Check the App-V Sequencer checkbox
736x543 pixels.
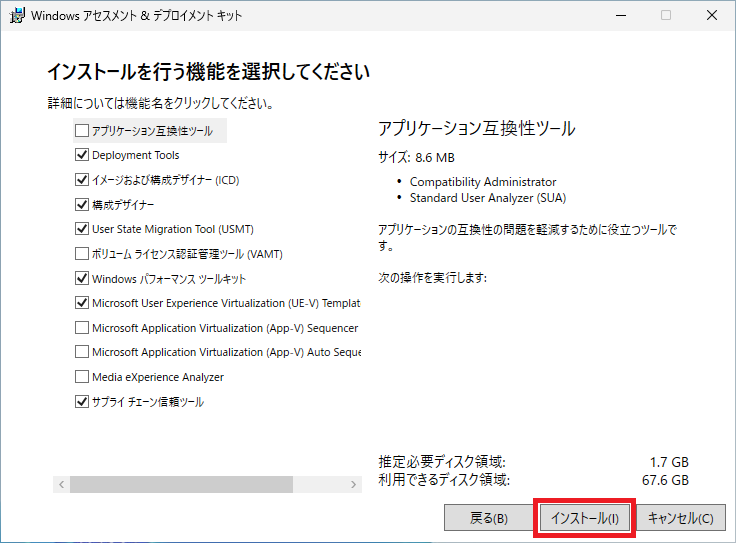point(82,327)
